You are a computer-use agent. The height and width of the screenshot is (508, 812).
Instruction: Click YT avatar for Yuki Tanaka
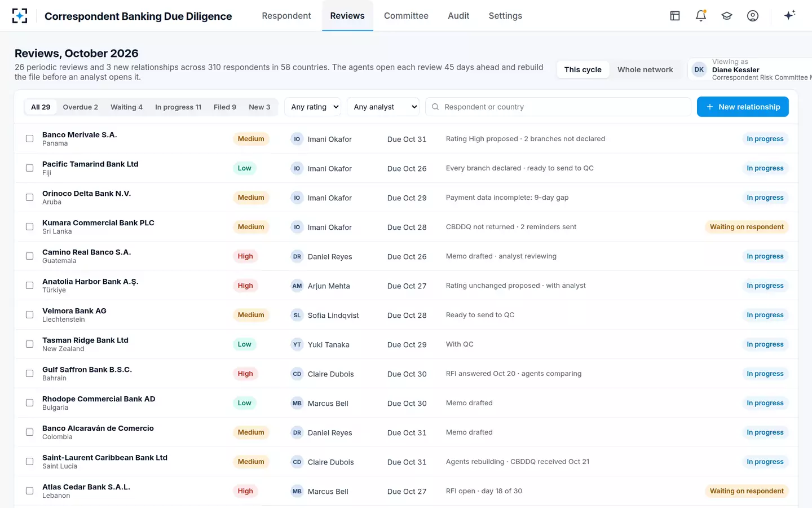click(297, 344)
